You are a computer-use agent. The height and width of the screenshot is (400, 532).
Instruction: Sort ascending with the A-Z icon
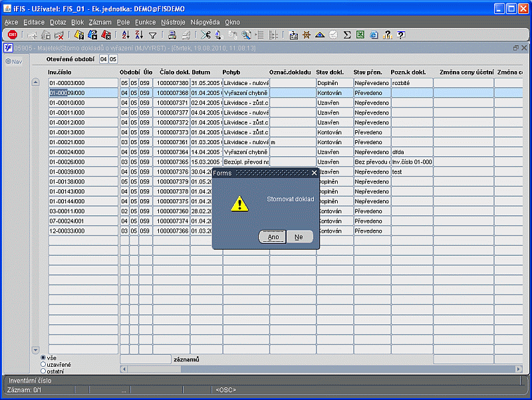coord(126,35)
